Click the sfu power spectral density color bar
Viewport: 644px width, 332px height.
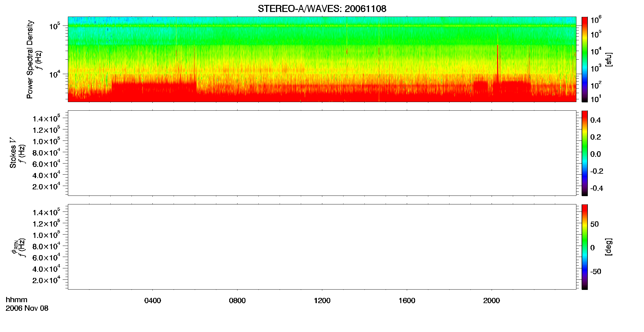585,59
